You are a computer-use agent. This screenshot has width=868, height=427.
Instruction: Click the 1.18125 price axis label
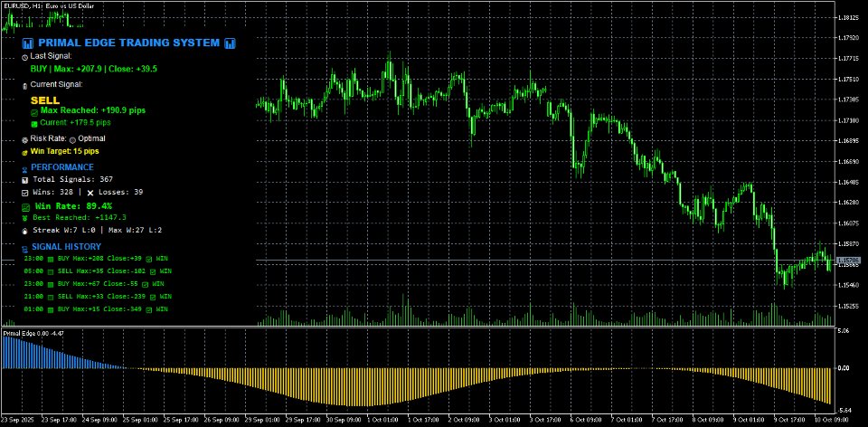click(847, 18)
